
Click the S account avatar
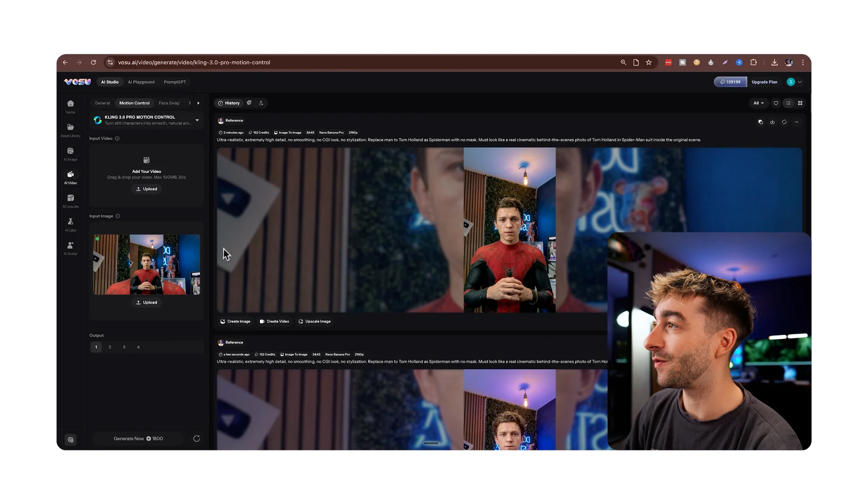791,82
